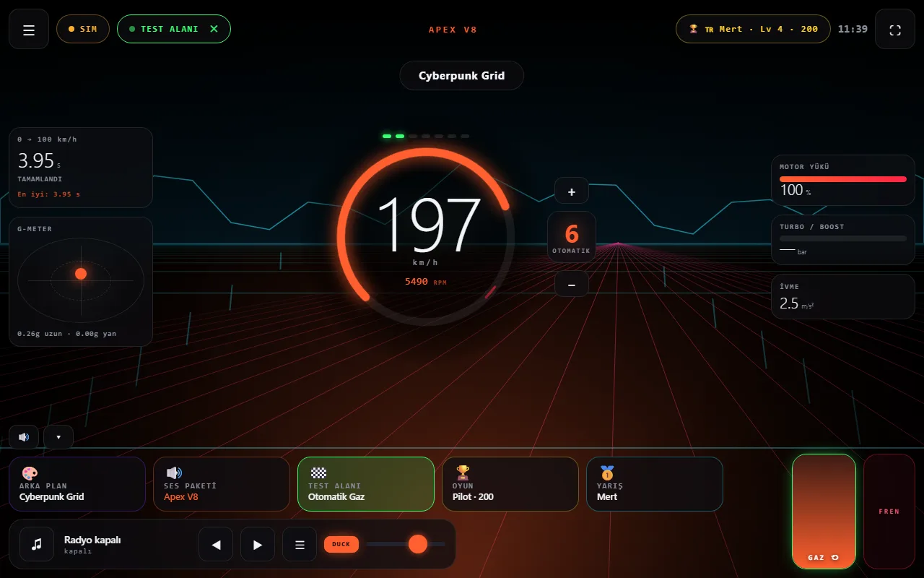Click the 197 km/h speedometer reading
The width and height of the screenshot is (924, 578).
tap(429, 224)
